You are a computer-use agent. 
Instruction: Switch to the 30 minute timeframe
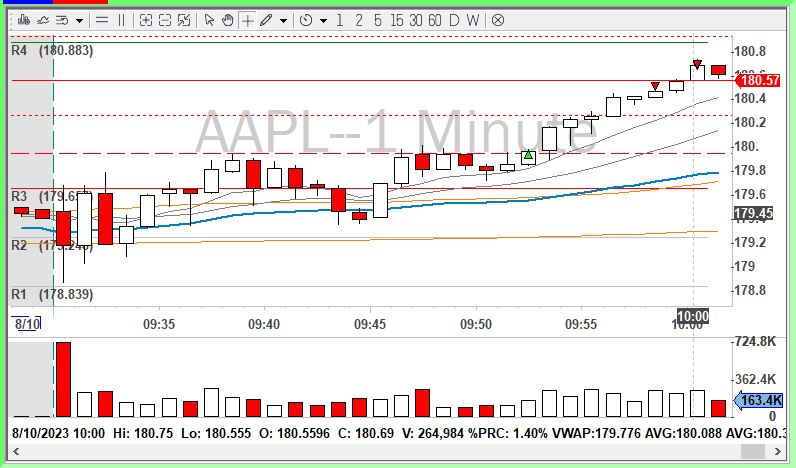pos(415,20)
